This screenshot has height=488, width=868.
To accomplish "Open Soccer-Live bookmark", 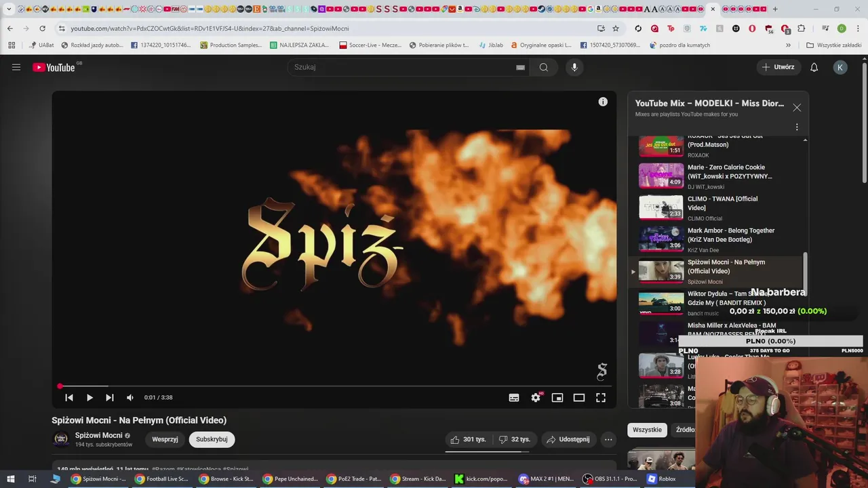I will coord(370,45).
